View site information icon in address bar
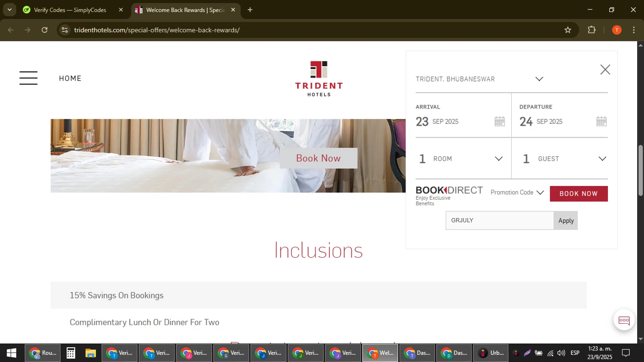 pos(65,30)
